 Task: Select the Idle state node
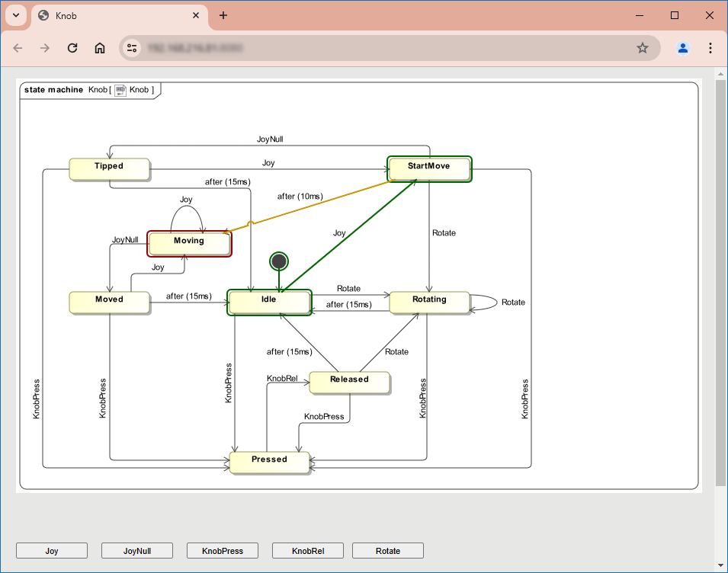pos(269,302)
